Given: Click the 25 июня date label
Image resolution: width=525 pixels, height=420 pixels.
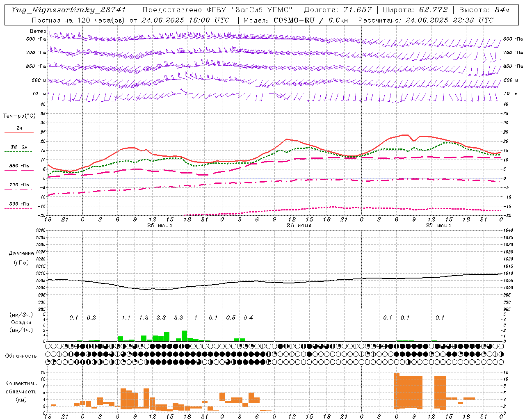Looking at the screenshot, I should tap(159, 226).
